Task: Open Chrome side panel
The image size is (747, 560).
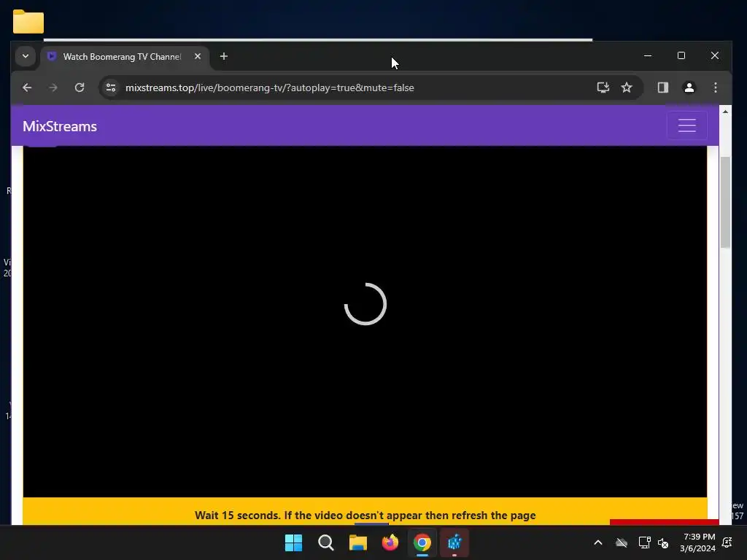Action: tap(662, 87)
